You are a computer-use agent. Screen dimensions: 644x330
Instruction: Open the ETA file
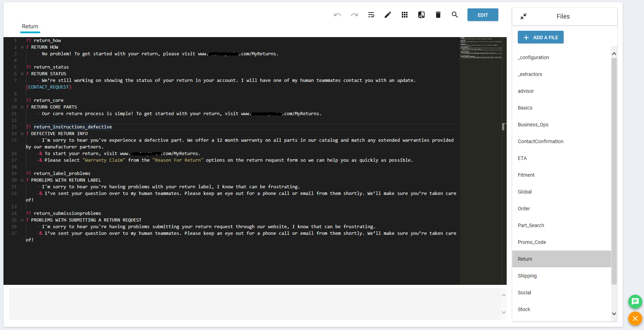pyautogui.click(x=562, y=158)
